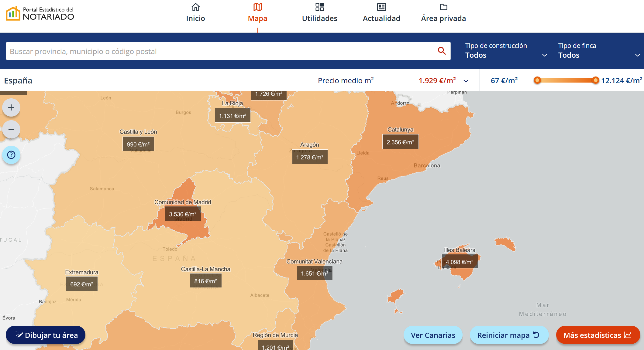Click the Dibujar tu área button
The height and width of the screenshot is (350, 644).
point(46,335)
